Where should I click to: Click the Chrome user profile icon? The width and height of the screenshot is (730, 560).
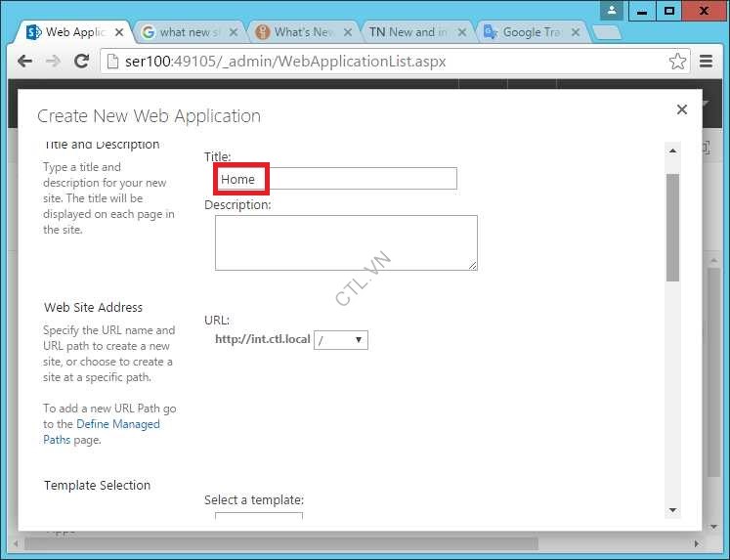[612, 11]
